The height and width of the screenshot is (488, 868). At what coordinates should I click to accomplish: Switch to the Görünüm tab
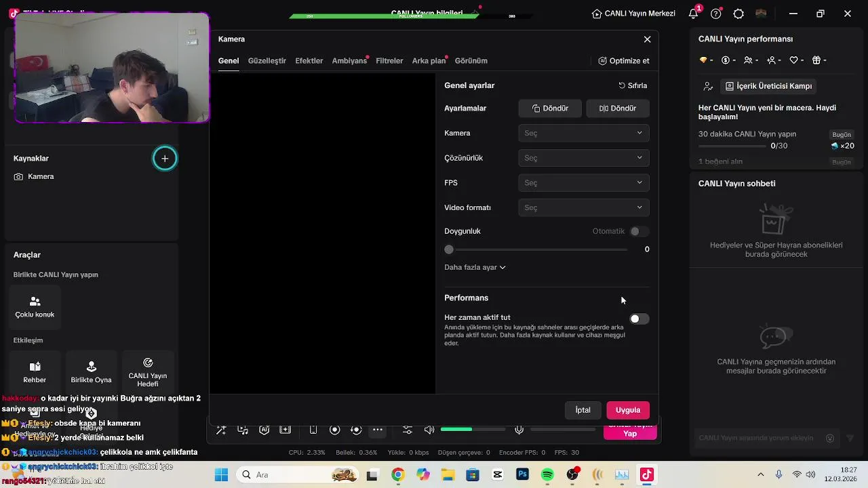coord(471,61)
